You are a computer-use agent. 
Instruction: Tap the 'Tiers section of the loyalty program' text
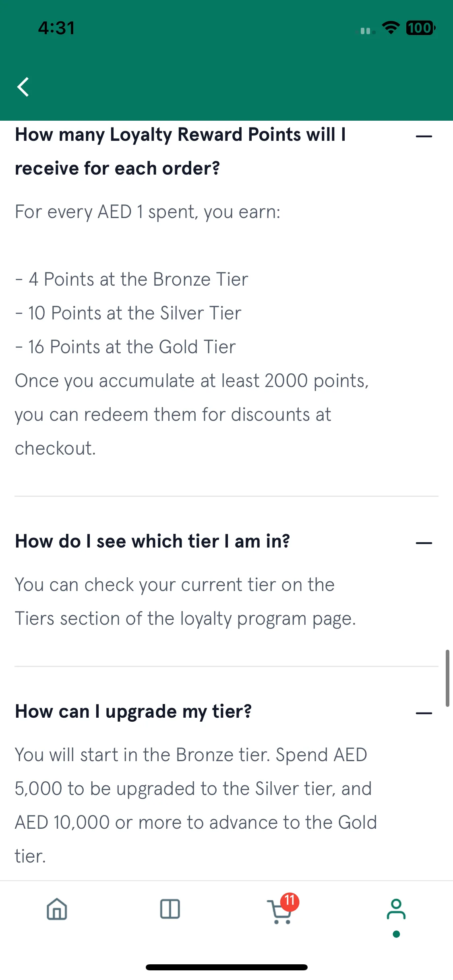tap(161, 619)
